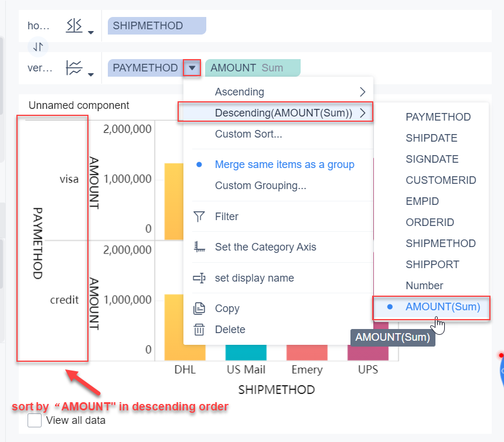Click the visa row label

[69, 179]
